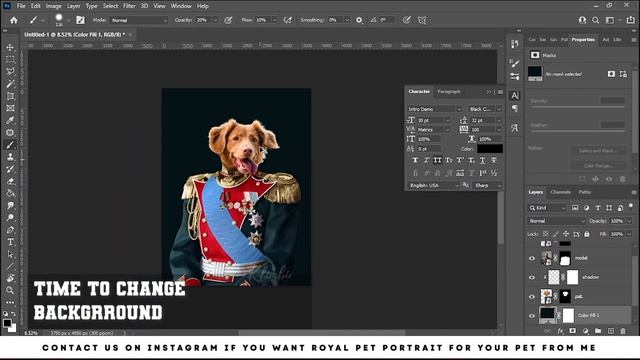Open the layer blend mode Normal dropdown
Screen dimensions: 640x360
pos(557,221)
